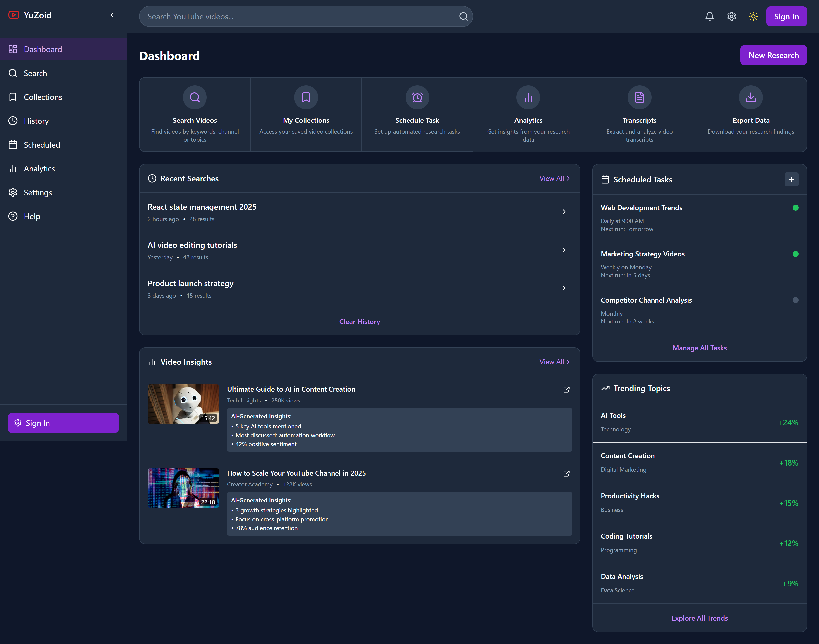The height and width of the screenshot is (644, 819).
Task: Toggle the Competitor Channel Analysis status indicator
Action: click(x=796, y=300)
